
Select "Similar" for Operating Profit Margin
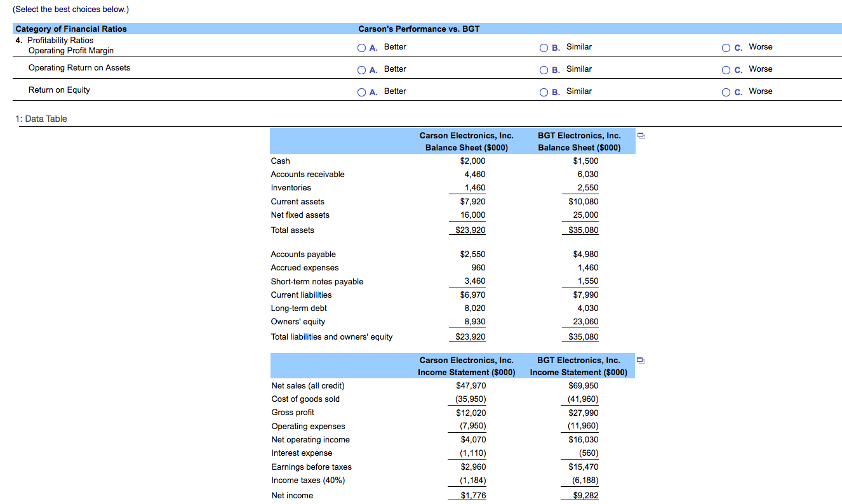[544, 47]
